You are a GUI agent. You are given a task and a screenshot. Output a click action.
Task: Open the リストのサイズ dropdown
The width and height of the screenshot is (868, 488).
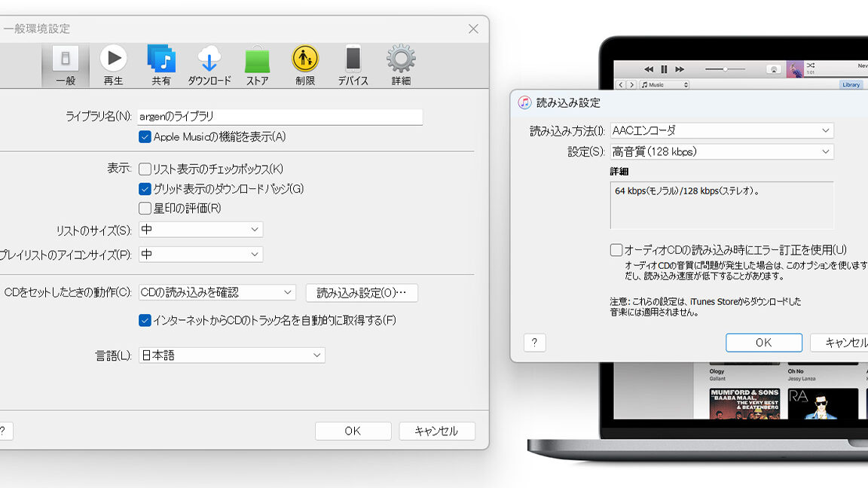pos(200,229)
